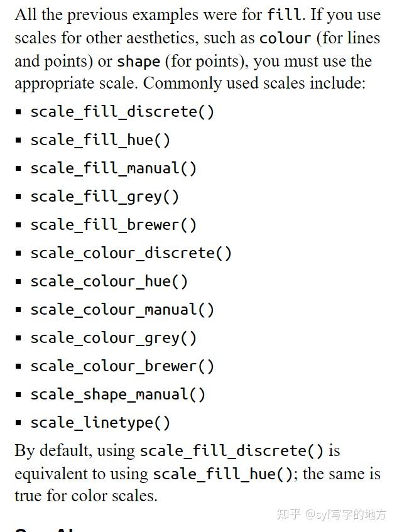
Task: Click scale_fill_manual() in the list
Action: click(x=113, y=168)
